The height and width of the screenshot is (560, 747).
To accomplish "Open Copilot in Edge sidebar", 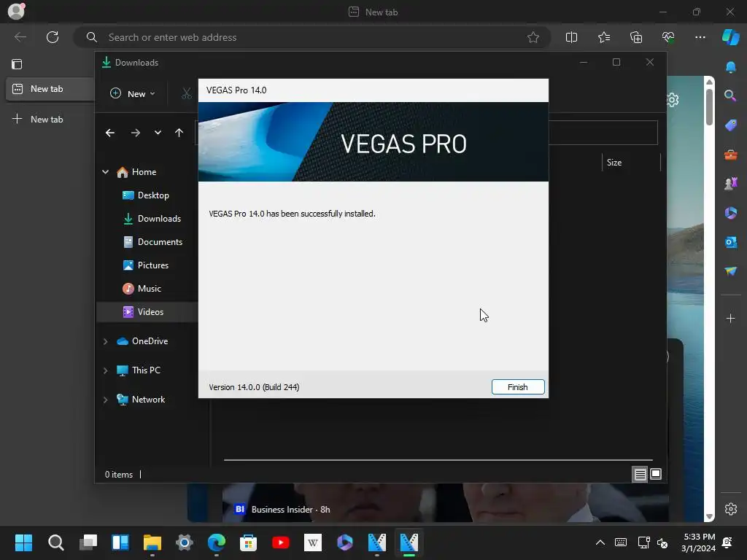I will tap(730, 37).
